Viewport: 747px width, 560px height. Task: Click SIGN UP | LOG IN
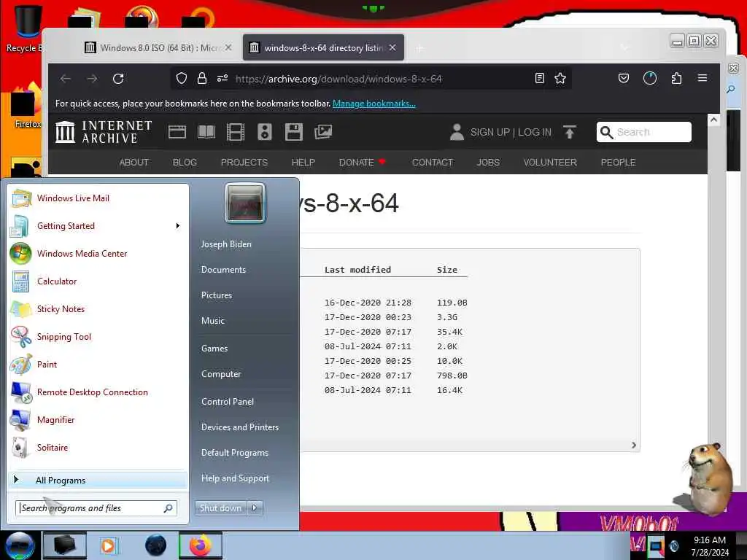[x=511, y=132]
